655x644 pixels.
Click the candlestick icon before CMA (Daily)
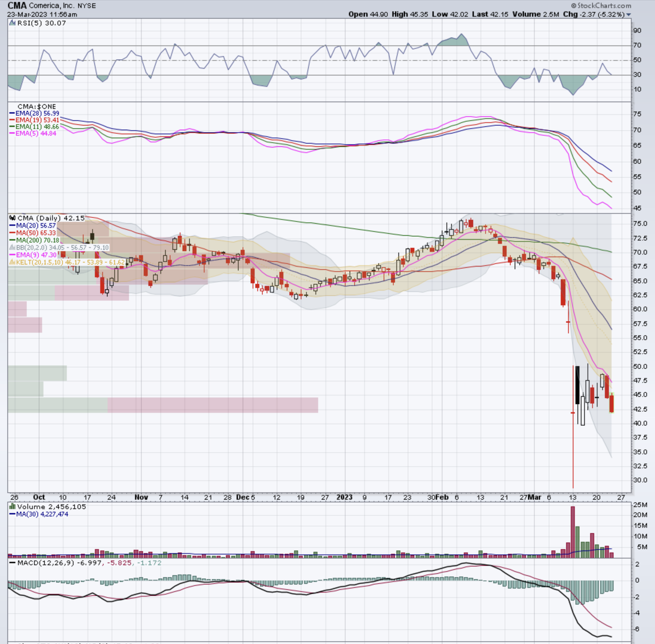click(12, 218)
